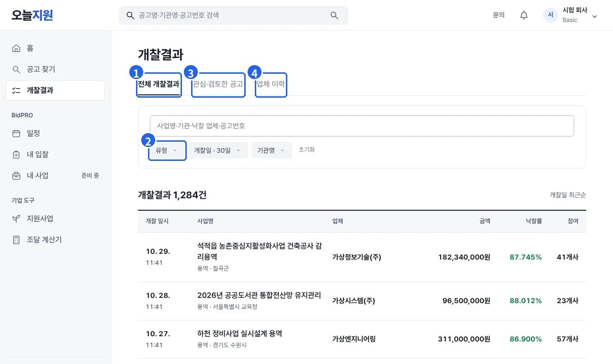
Task: Click the home icon in the sidebar
Action: [x=16, y=48]
